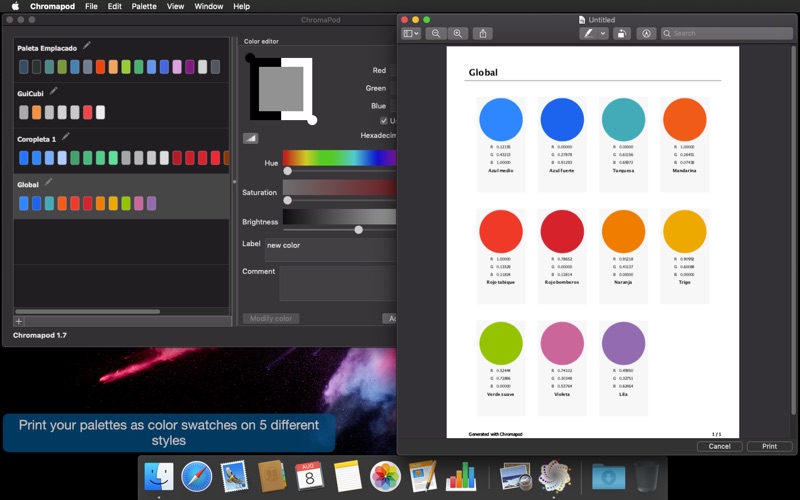The width and height of the screenshot is (800, 500).
Task: Zoom out in the Untitled preview window
Action: click(436, 34)
